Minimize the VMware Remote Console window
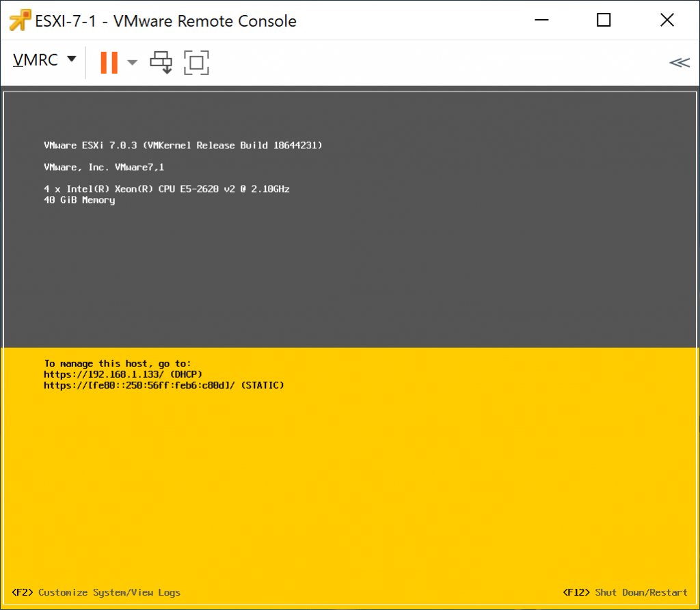The image size is (700, 610). (x=541, y=20)
